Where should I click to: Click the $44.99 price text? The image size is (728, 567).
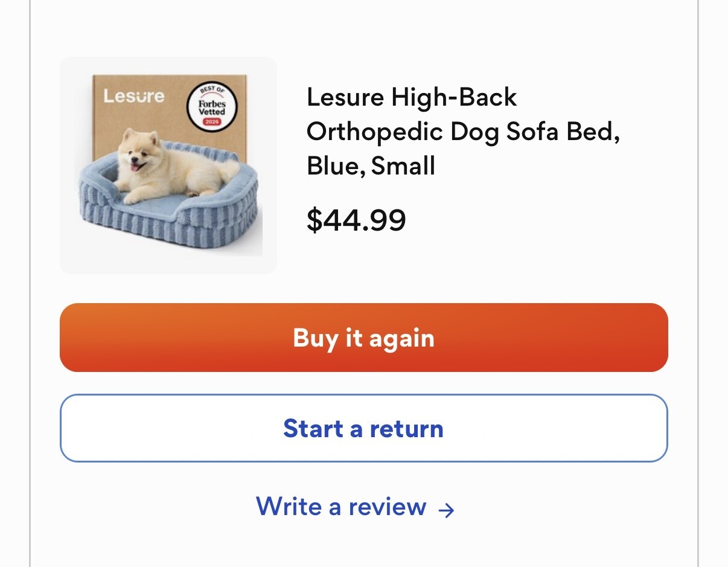click(x=356, y=220)
